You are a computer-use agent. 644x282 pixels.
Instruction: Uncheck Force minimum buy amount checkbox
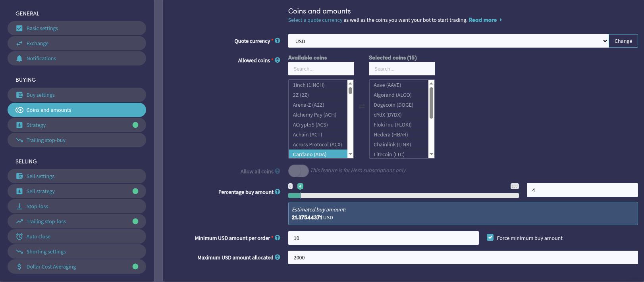click(490, 238)
